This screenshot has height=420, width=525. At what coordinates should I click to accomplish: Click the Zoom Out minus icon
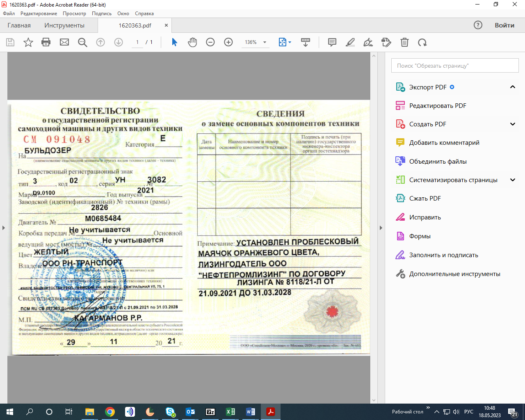210,42
